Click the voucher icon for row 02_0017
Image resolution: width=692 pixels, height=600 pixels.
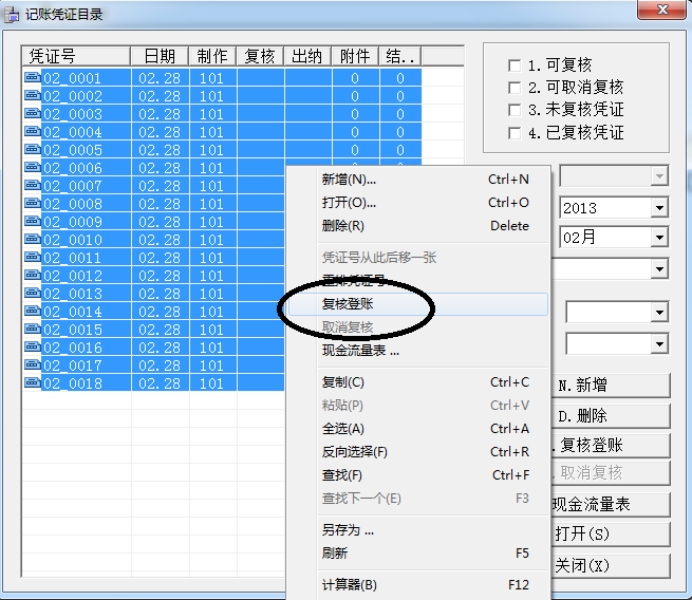tap(32, 365)
